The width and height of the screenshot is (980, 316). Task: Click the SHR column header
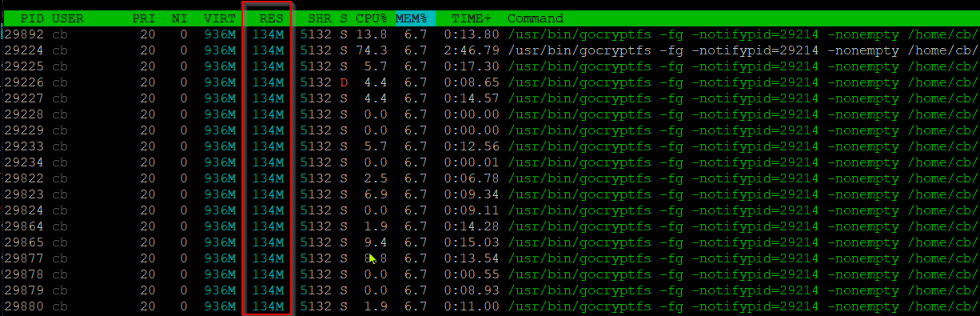coord(320,18)
